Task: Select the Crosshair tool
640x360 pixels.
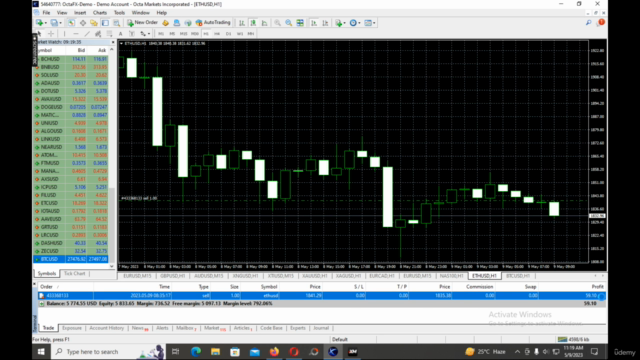Action: [x=51, y=34]
